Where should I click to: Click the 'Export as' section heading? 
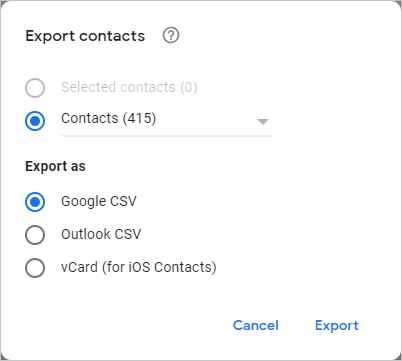[x=55, y=166]
